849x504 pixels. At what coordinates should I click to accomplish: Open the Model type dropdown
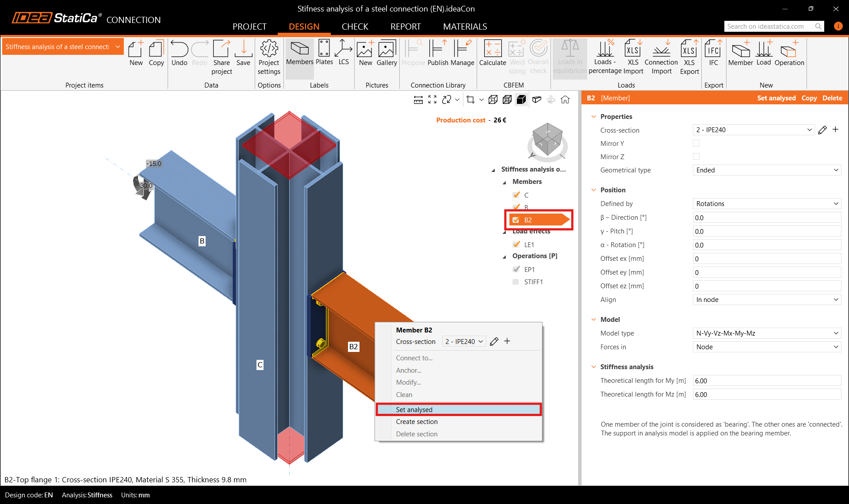(766, 333)
